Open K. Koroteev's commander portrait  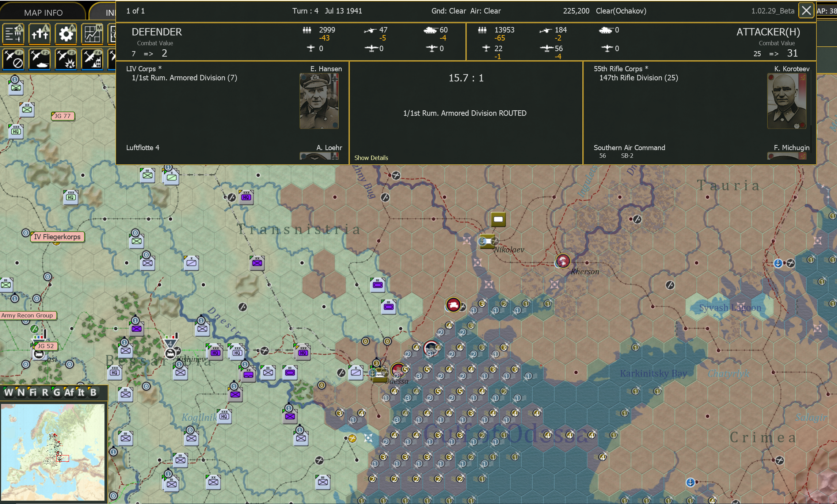point(787,101)
